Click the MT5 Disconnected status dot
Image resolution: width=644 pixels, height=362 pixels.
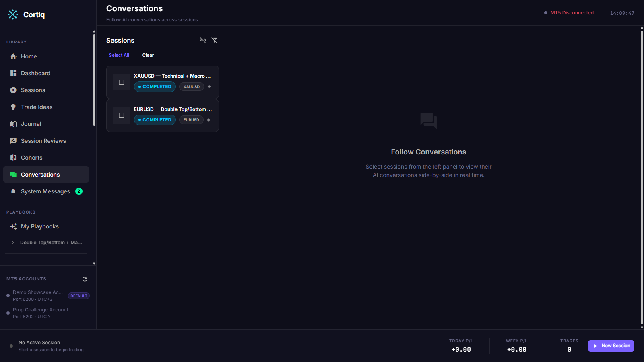coord(546,13)
